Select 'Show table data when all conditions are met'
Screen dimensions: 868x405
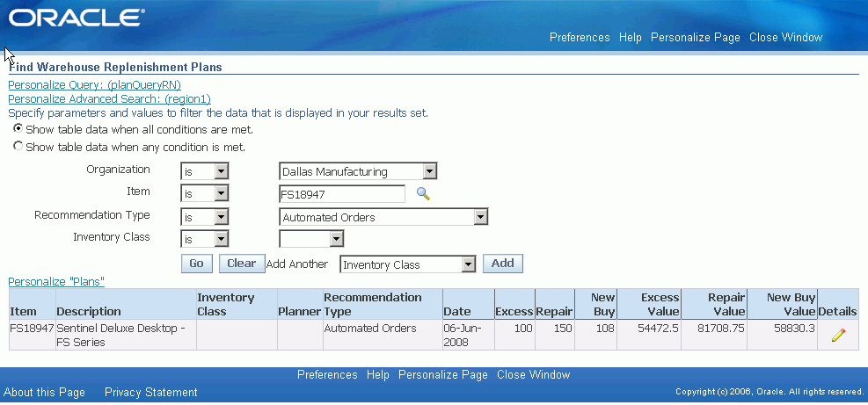18,128
